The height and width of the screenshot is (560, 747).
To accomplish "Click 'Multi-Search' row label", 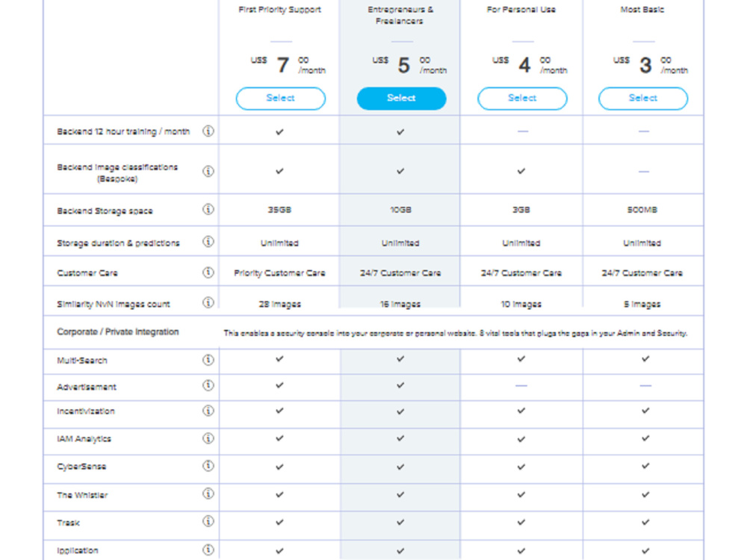I will click(82, 361).
